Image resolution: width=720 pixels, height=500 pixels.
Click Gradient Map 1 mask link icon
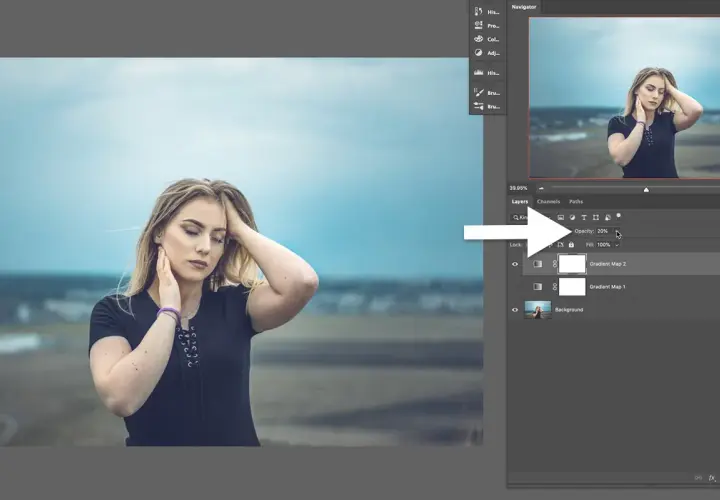click(x=554, y=287)
